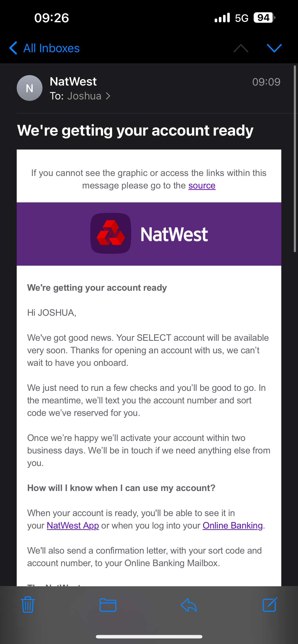Open the move-to-folder icon
Image resolution: width=298 pixels, height=644 pixels.
click(108, 605)
